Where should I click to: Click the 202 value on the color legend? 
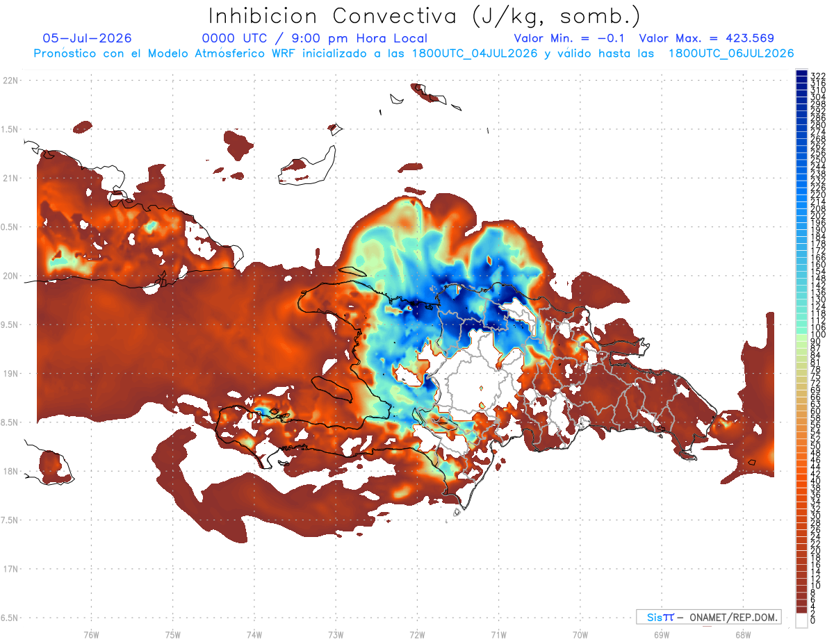tap(817, 215)
